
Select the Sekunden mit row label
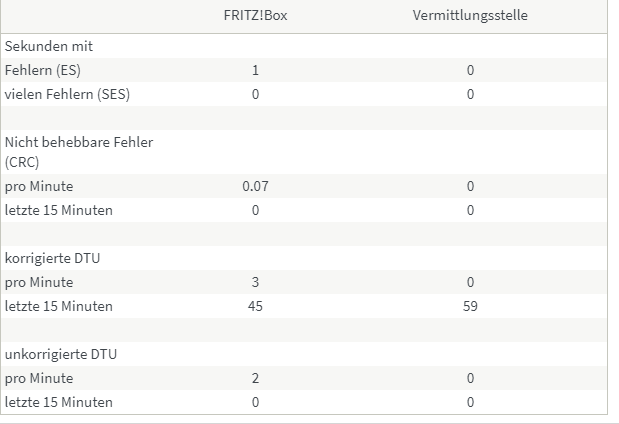49,46
